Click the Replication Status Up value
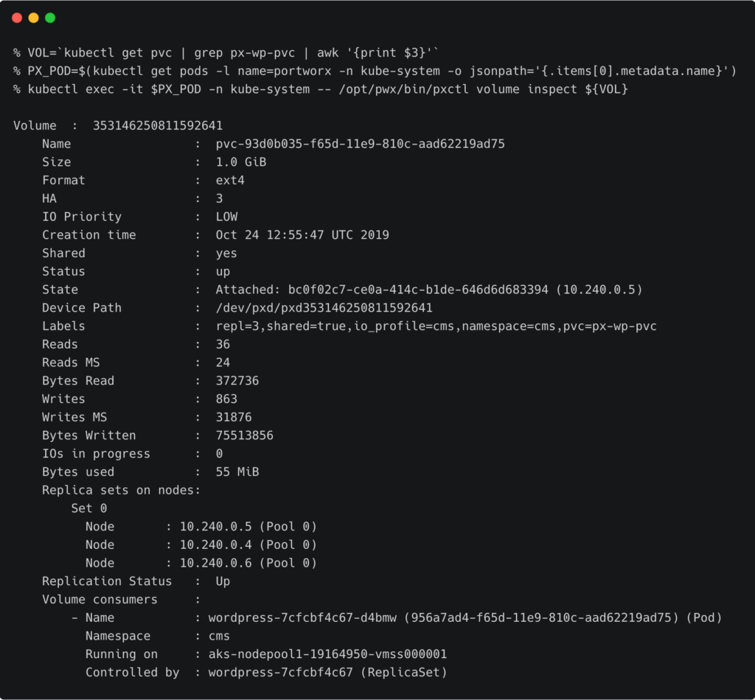Image resolution: width=755 pixels, height=700 pixels. (223, 581)
